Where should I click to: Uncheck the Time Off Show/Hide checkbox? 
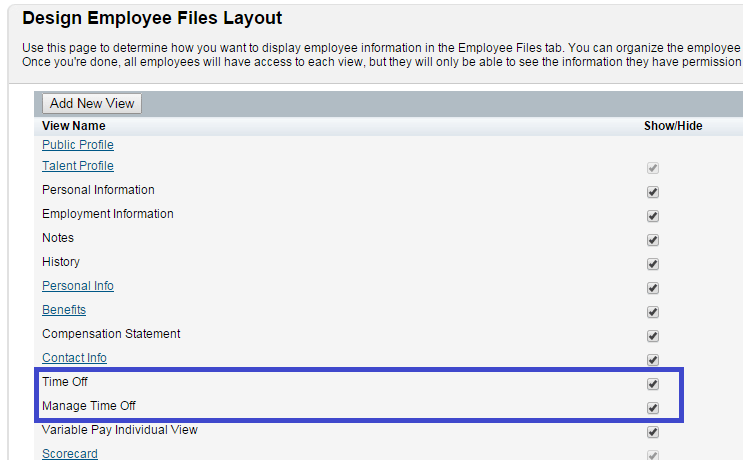pyautogui.click(x=653, y=384)
